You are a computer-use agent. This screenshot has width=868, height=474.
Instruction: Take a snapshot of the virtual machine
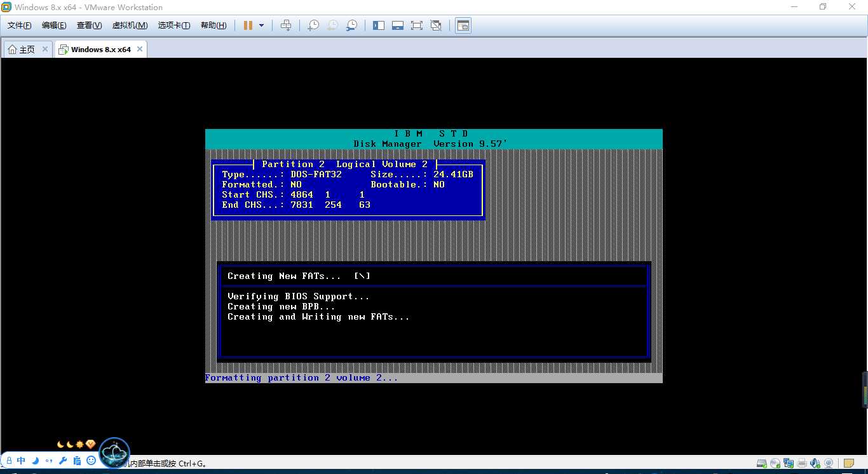click(x=313, y=25)
